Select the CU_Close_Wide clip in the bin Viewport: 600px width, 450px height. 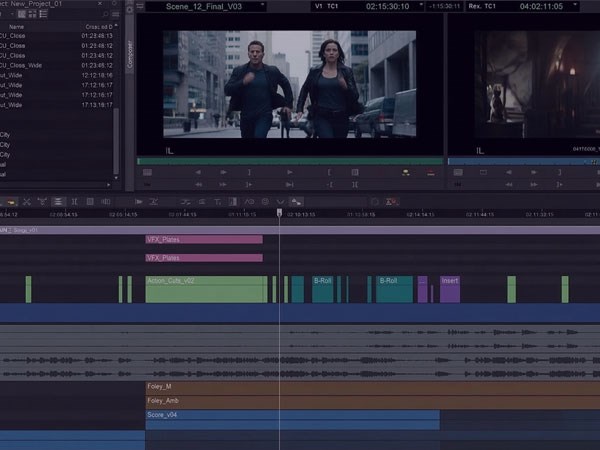coord(20,64)
